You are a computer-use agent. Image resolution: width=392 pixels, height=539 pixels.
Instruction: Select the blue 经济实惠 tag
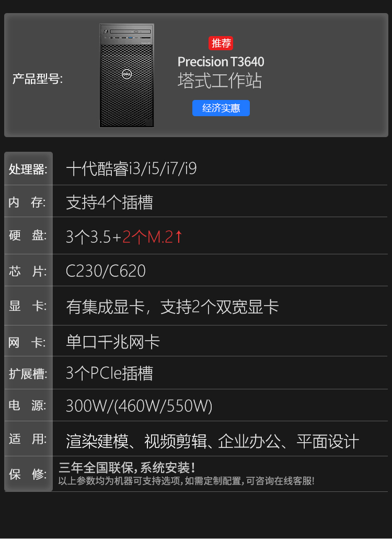pyautogui.click(x=221, y=108)
